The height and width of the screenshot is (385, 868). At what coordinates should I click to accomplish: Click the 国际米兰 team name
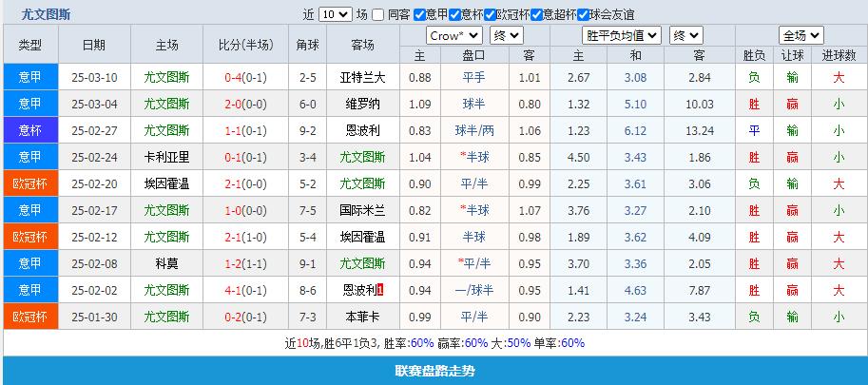pyautogui.click(x=362, y=210)
